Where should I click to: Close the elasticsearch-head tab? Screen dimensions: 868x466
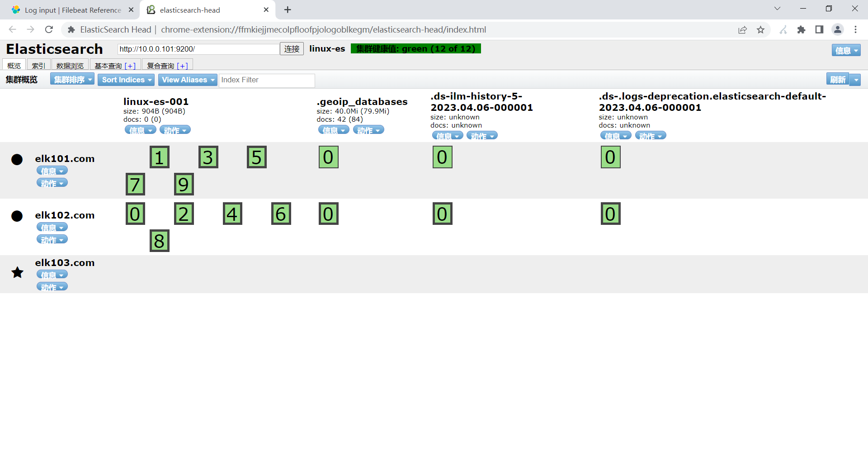point(266,10)
